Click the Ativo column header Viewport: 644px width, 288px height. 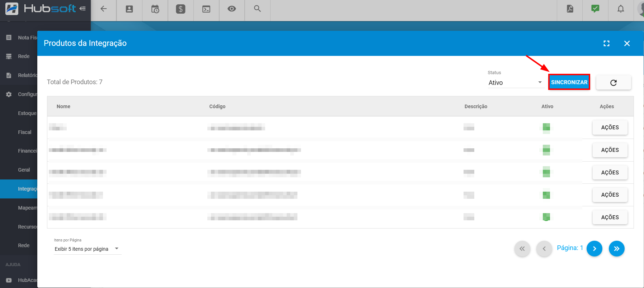[547, 106]
